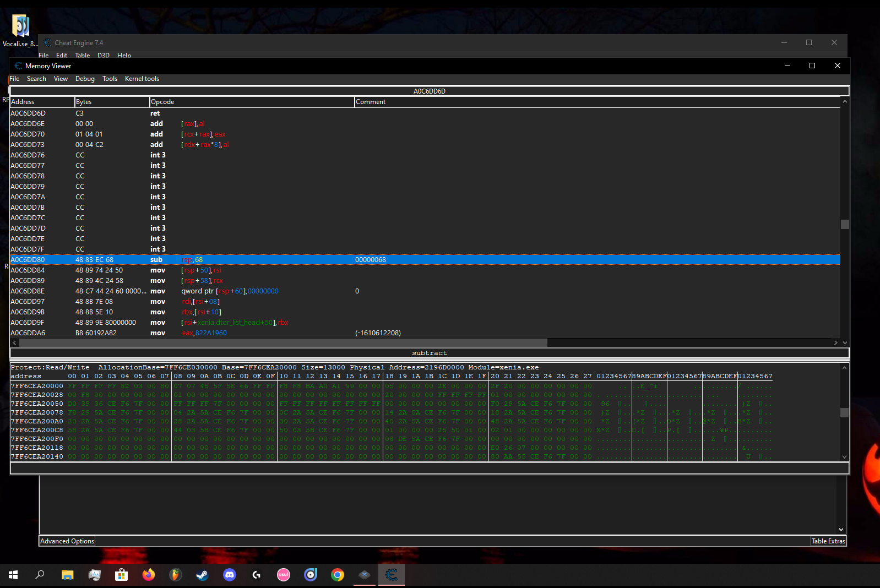Switch to Xenia emulator in taskbar

click(x=364, y=575)
